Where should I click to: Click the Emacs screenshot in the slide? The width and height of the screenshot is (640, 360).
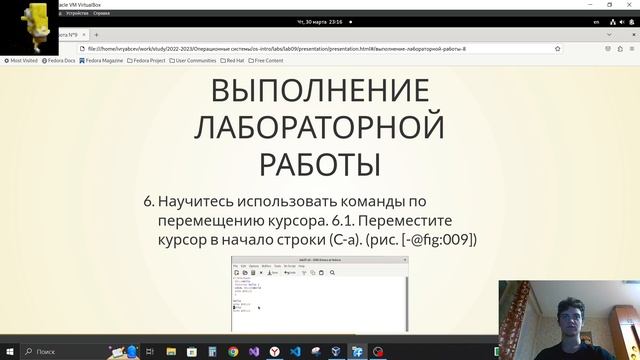point(320,294)
